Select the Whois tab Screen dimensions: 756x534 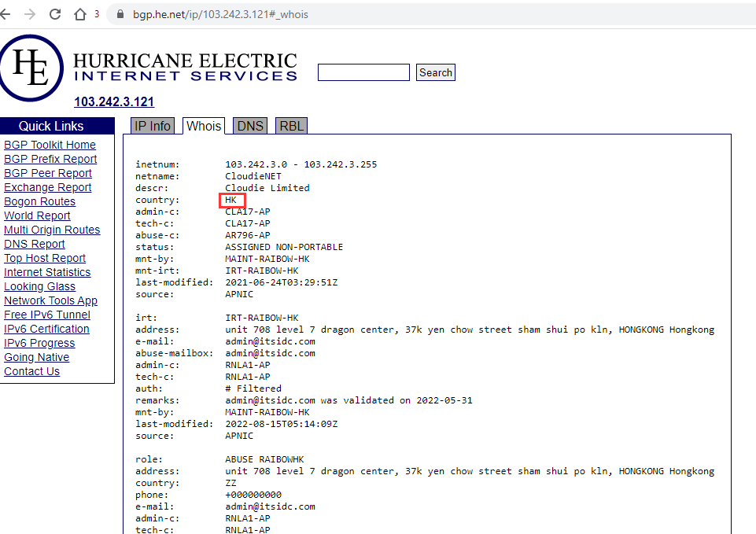204,126
